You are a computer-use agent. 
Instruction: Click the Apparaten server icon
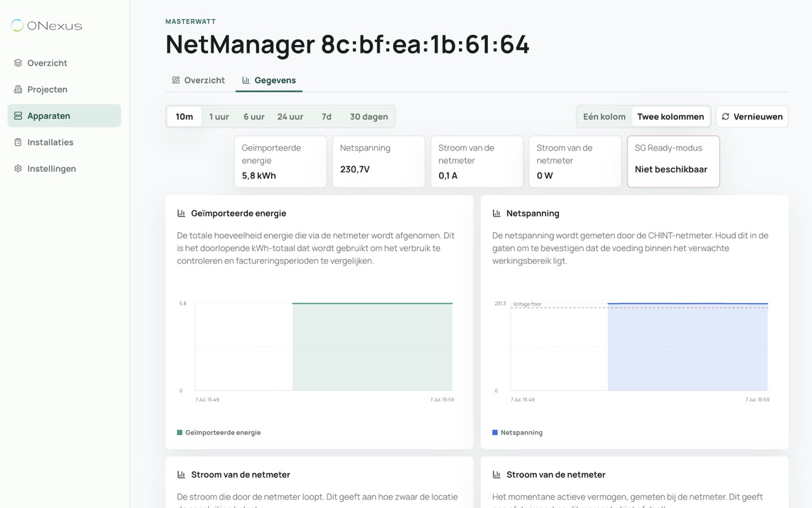click(x=18, y=116)
